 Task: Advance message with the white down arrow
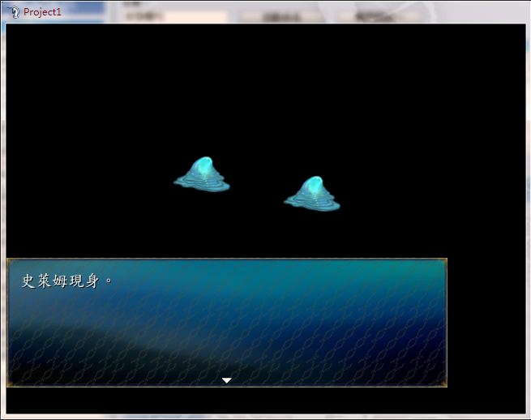pos(226,380)
